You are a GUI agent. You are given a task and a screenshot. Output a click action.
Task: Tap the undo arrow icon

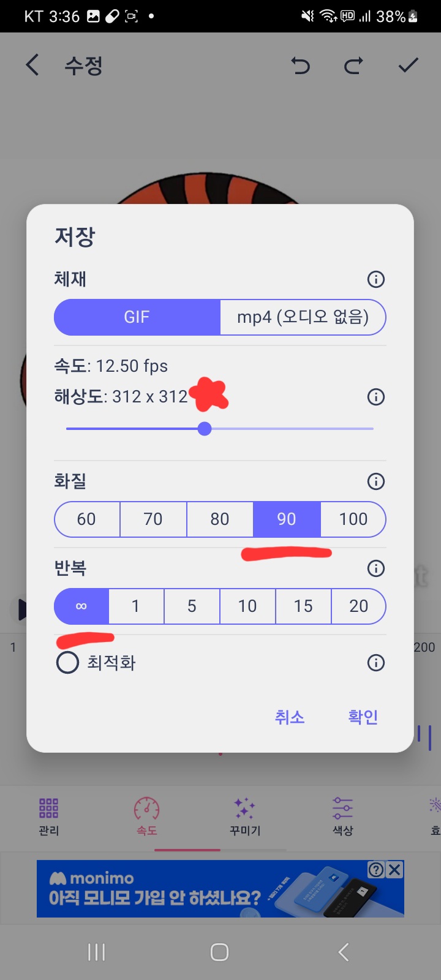tap(300, 65)
